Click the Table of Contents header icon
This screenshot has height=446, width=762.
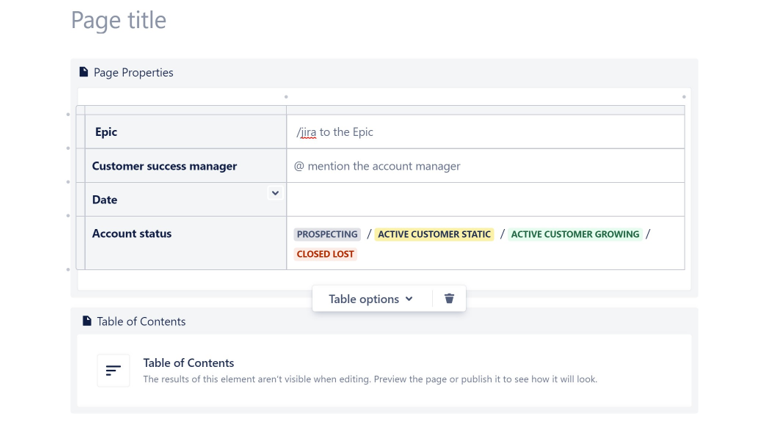pyautogui.click(x=87, y=321)
